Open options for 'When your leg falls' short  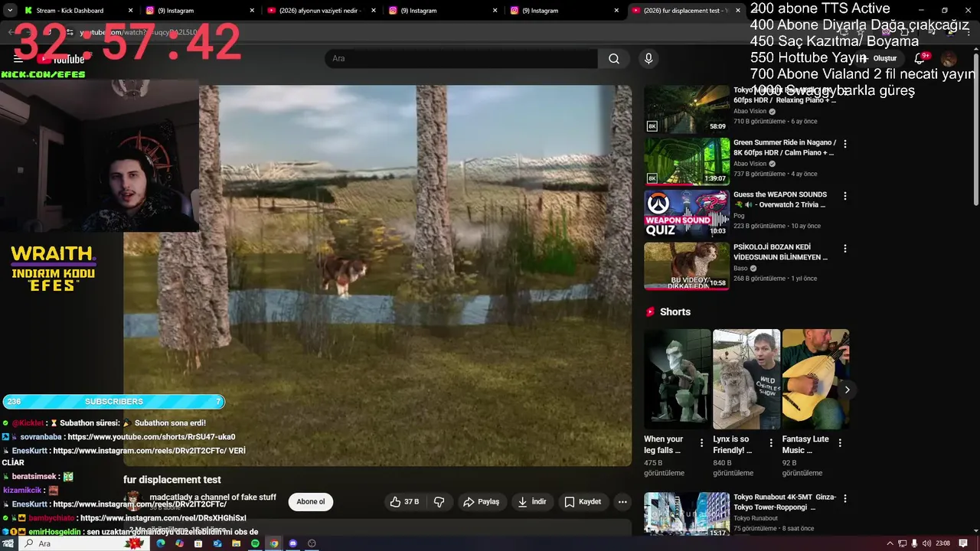pyautogui.click(x=701, y=443)
